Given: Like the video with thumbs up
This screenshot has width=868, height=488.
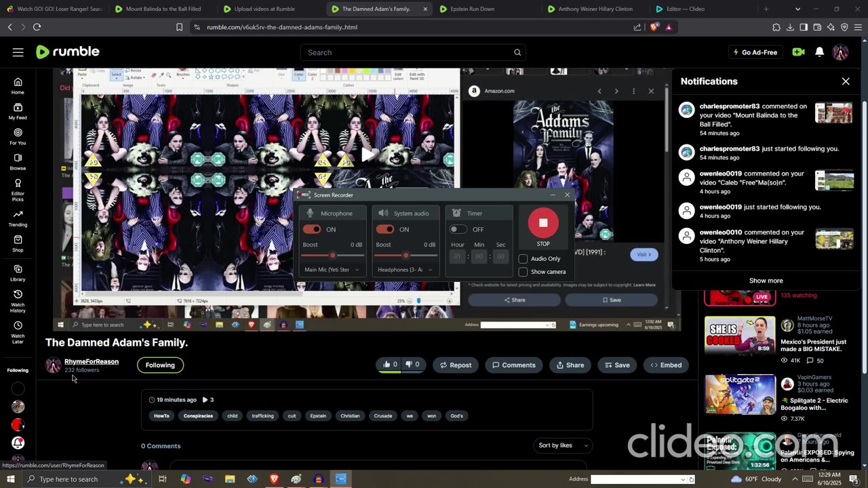Looking at the screenshot, I should pos(391,365).
